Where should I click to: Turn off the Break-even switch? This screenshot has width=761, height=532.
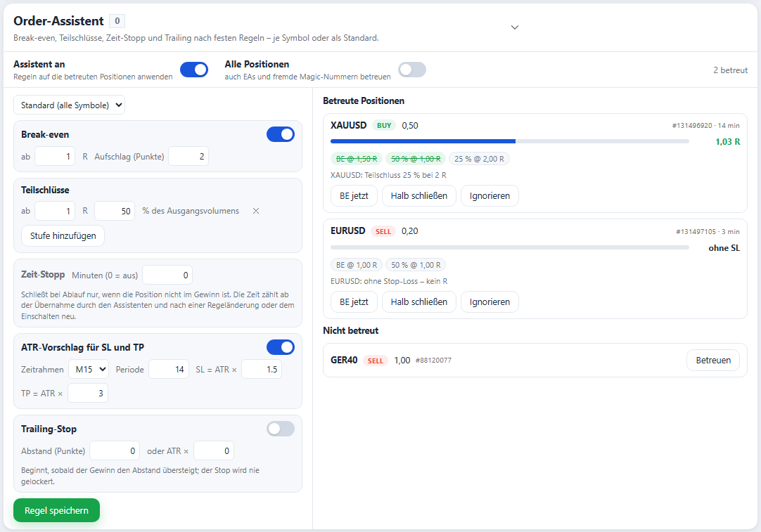pos(281,134)
